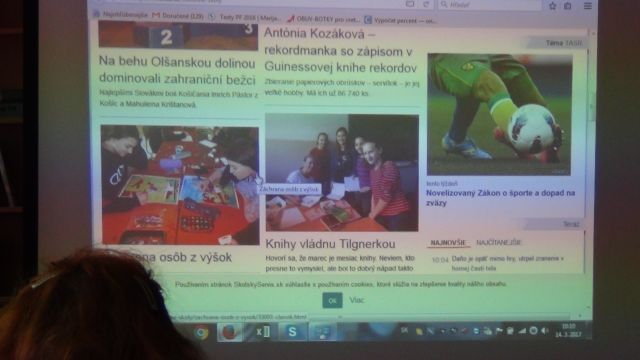Open the Knihy vládnu Tilgnerkou headline

coord(330,244)
